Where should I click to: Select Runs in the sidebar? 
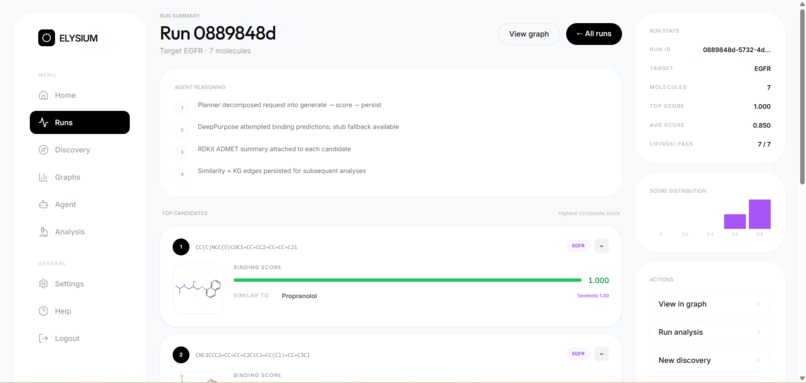(80, 122)
